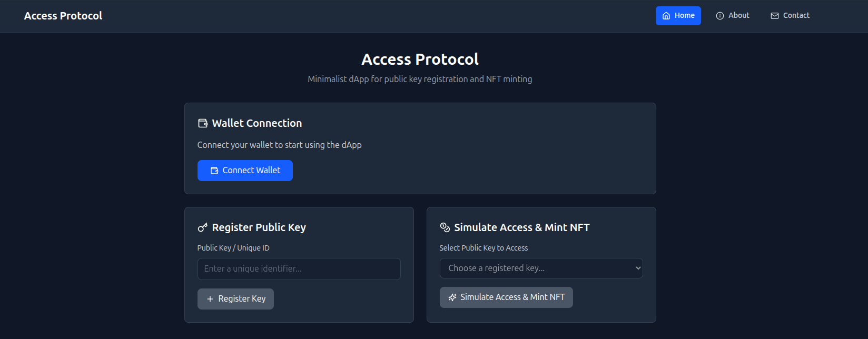Open the Contact page
Viewport: 868px width, 339px height.
(x=790, y=15)
